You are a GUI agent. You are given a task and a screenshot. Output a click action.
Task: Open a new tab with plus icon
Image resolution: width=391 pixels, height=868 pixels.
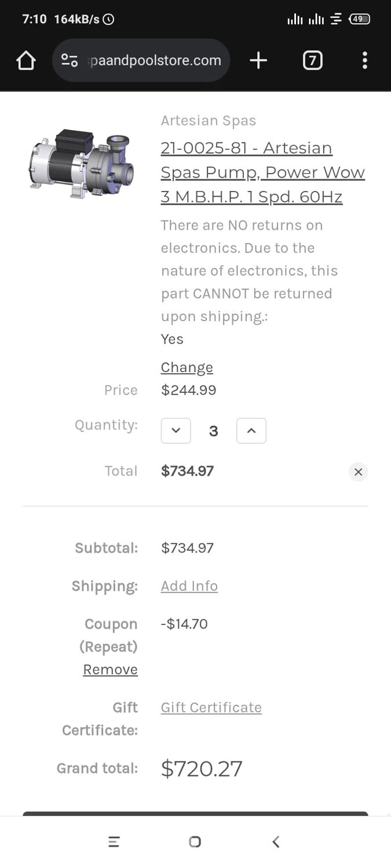(258, 61)
